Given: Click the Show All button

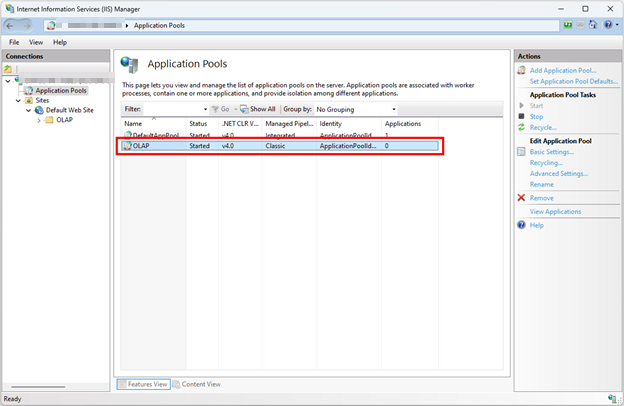Looking at the screenshot, I should 258,109.
